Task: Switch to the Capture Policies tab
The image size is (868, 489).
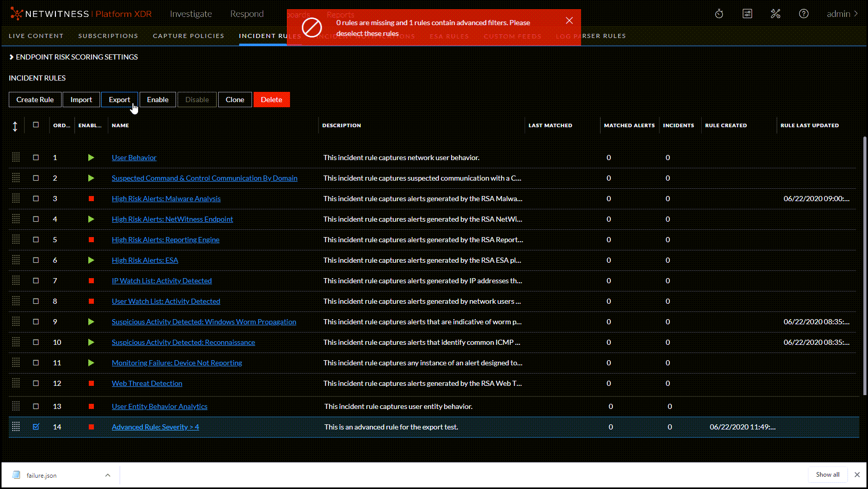Action: tap(188, 36)
